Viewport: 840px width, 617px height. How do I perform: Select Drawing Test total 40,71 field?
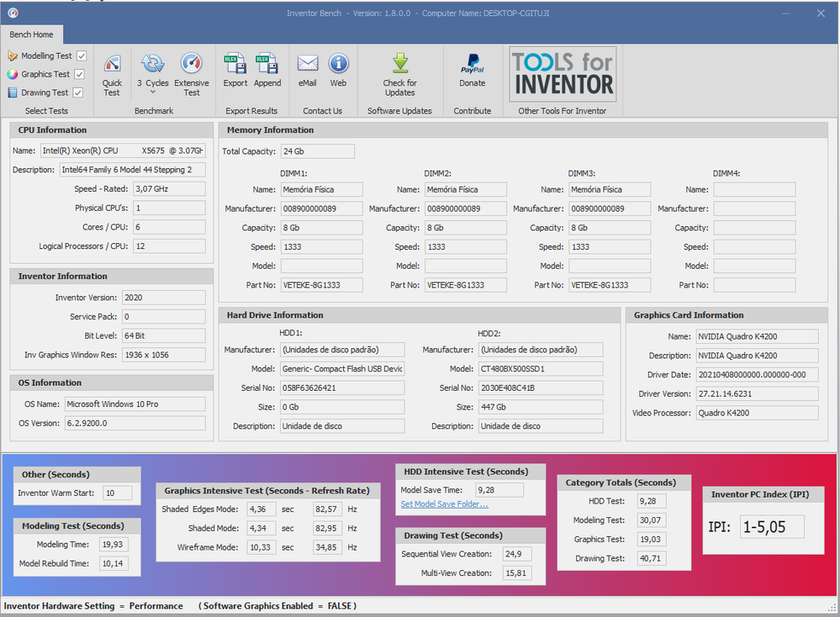click(652, 558)
